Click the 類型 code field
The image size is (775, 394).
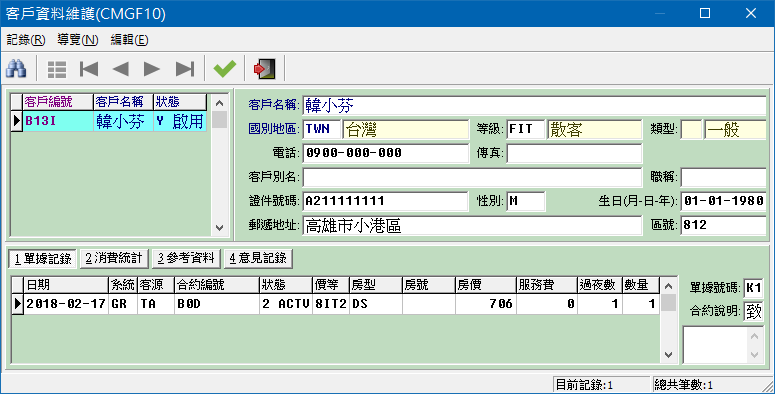[691, 129]
